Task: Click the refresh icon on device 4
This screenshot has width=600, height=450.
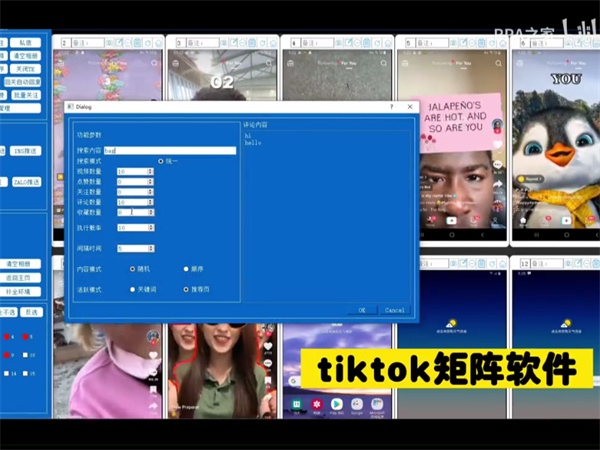Action: (377, 42)
